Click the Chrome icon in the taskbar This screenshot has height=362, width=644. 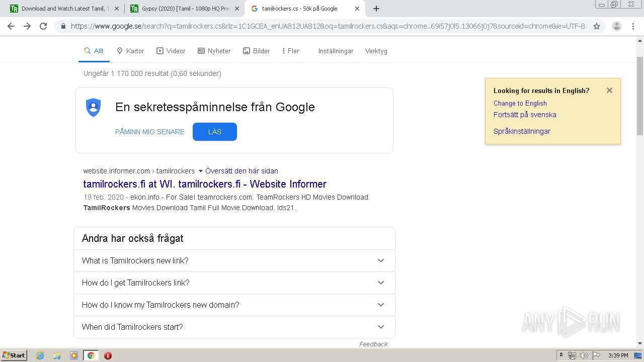[x=91, y=355]
